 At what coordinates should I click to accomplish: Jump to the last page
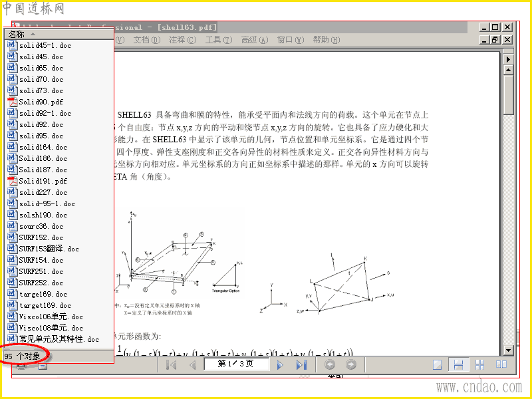pyautogui.click(x=301, y=364)
